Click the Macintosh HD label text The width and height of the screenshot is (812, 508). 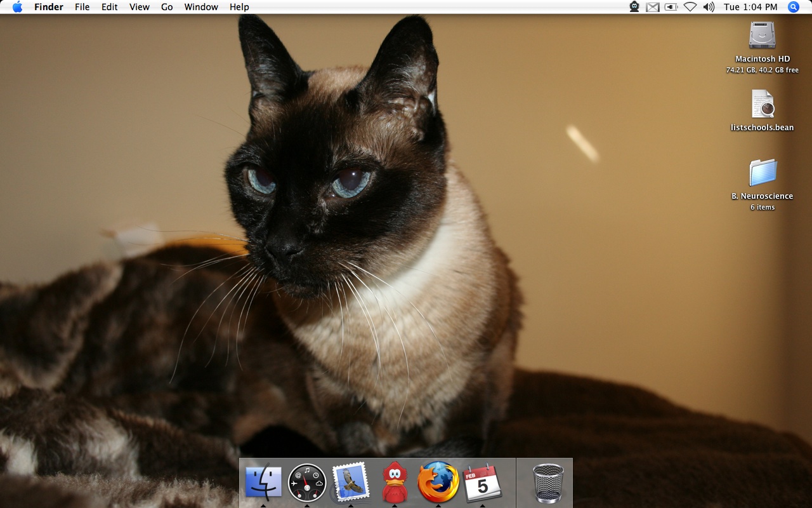click(763, 59)
